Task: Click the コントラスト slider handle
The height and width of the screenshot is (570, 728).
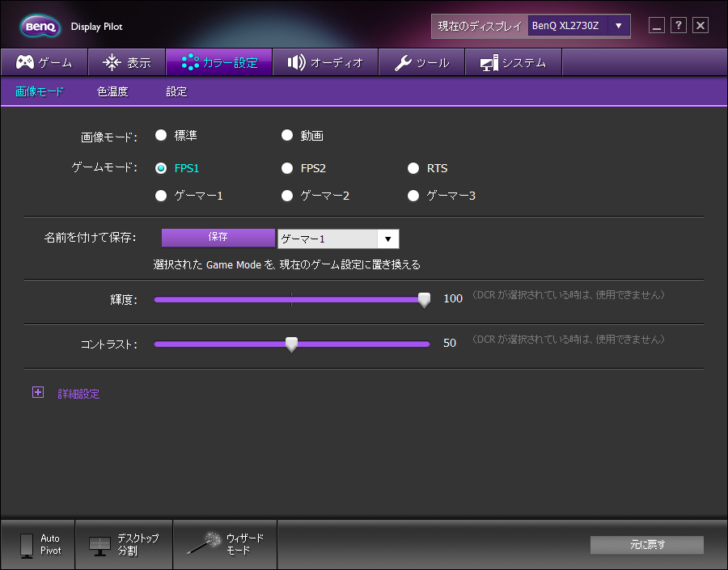Action: point(291,344)
